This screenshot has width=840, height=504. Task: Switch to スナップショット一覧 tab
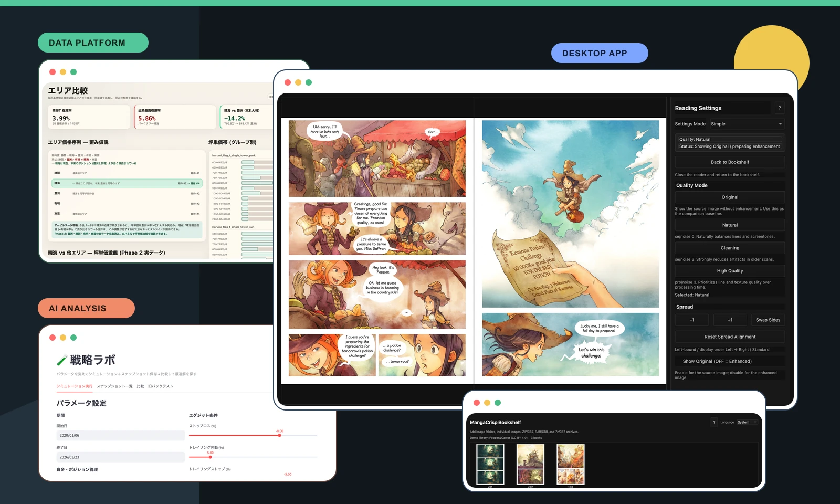click(114, 386)
